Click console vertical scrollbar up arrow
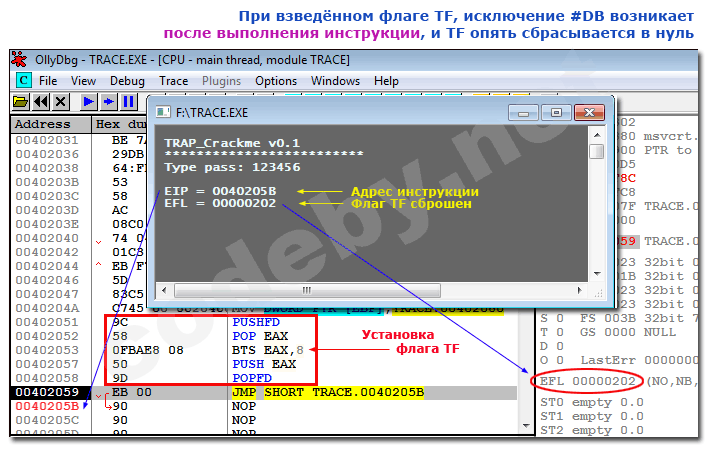 click(x=597, y=135)
